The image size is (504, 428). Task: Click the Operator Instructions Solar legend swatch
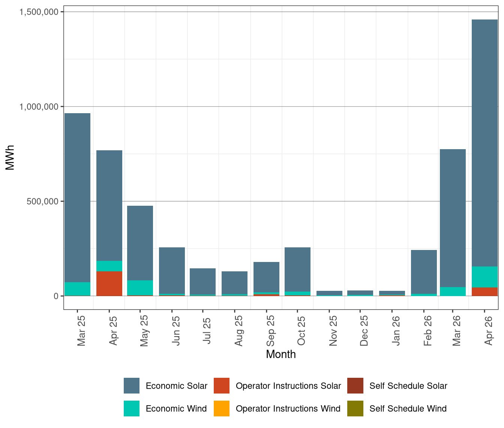click(222, 386)
